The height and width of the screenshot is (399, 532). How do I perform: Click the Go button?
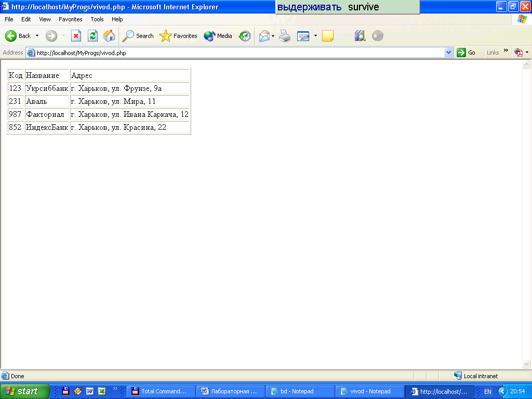pos(466,52)
